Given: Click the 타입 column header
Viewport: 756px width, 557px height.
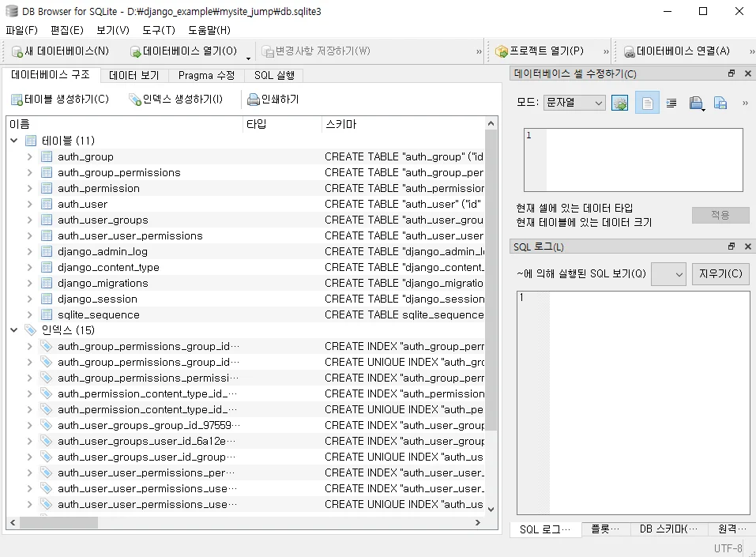Looking at the screenshot, I should (282, 124).
